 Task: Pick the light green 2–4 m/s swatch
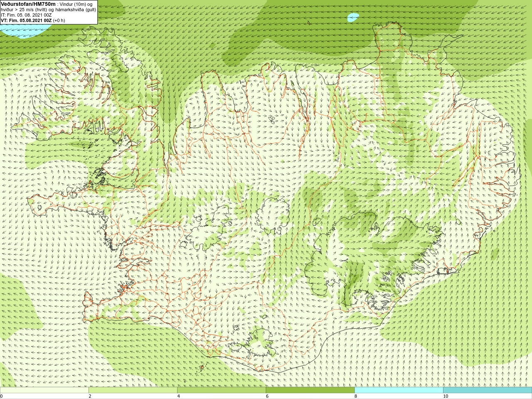[x=133, y=390]
